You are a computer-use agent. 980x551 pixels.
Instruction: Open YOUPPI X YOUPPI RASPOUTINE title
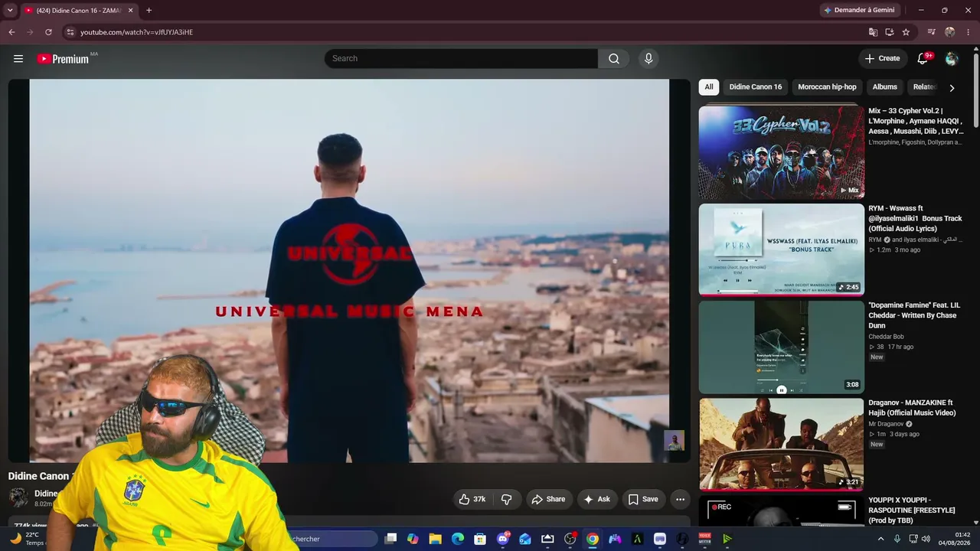[x=912, y=510]
